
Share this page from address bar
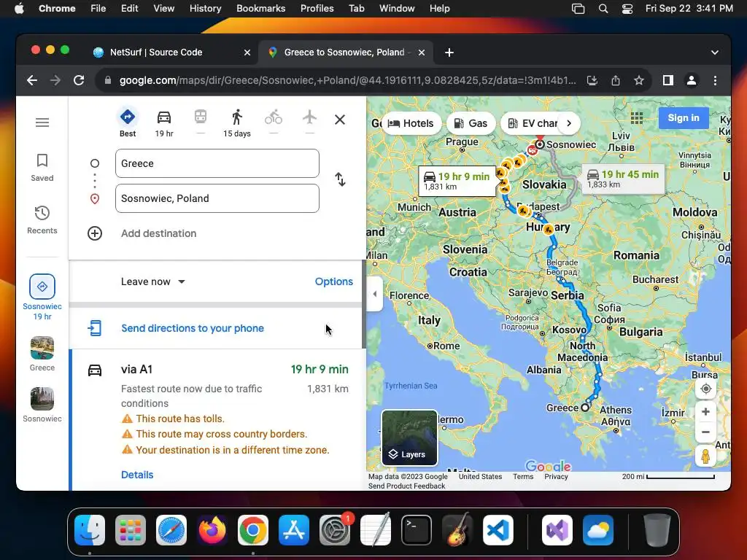[616, 80]
